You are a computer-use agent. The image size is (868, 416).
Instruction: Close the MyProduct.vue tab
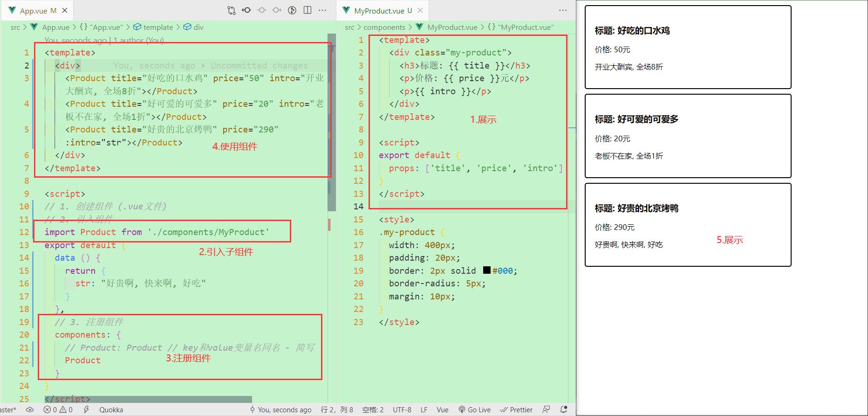coord(420,10)
